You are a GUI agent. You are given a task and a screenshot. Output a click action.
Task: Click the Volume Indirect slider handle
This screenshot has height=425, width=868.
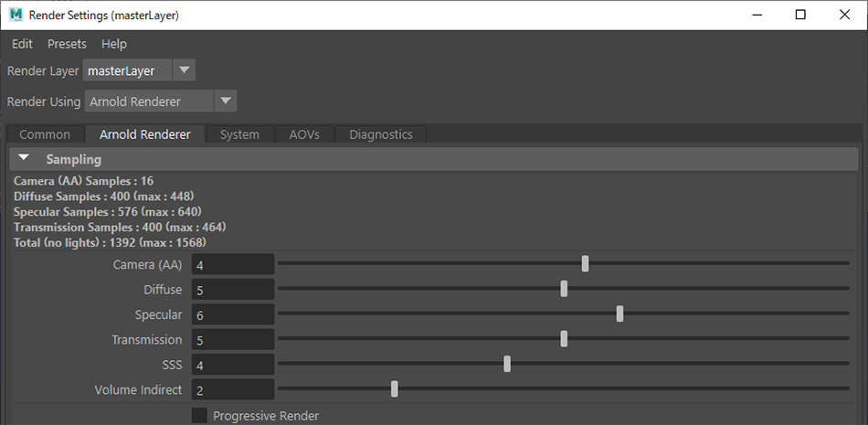pyautogui.click(x=395, y=389)
